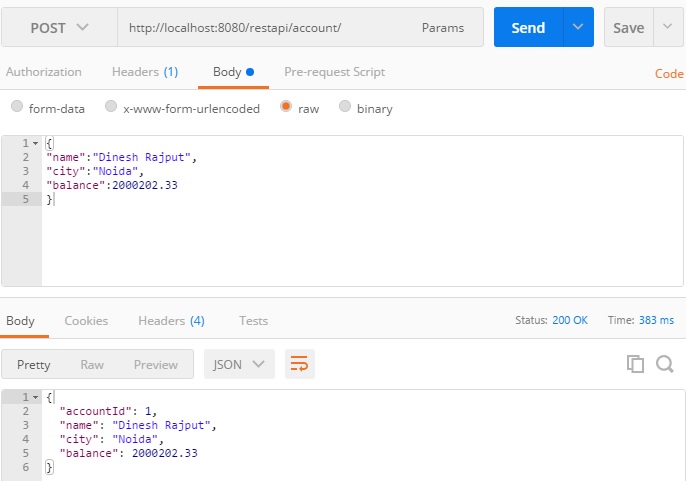
Task: Open search in response with magnifier icon
Action: [x=665, y=364]
